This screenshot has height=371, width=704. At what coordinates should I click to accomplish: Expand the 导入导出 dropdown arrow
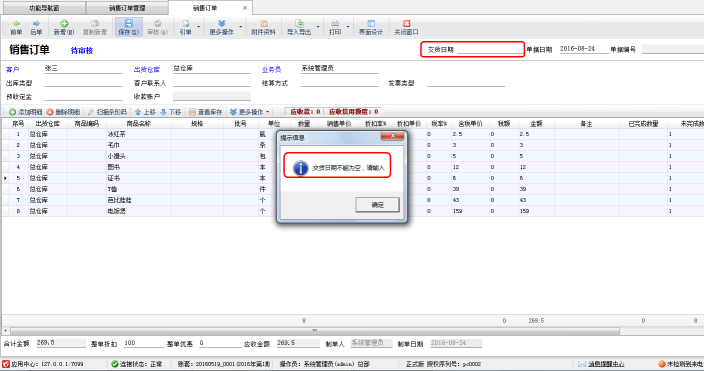point(318,27)
